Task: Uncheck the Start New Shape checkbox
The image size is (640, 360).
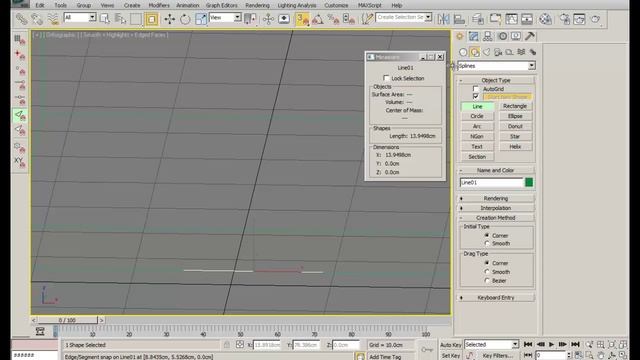Action: pyautogui.click(x=476, y=96)
